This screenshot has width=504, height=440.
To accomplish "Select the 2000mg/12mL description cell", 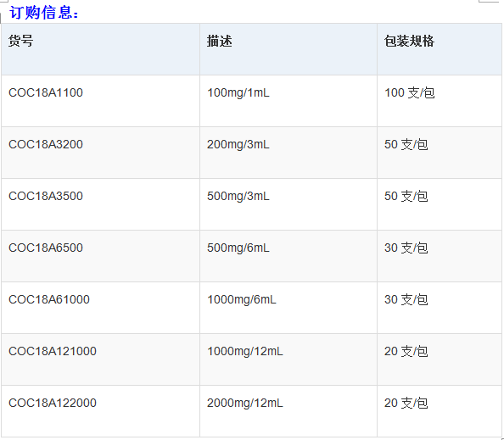I will click(x=288, y=411).
